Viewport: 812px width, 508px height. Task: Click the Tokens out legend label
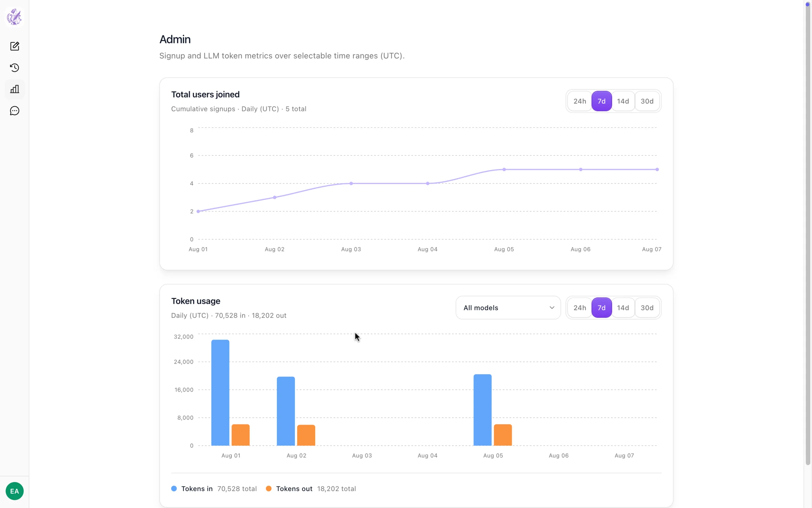click(x=294, y=488)
